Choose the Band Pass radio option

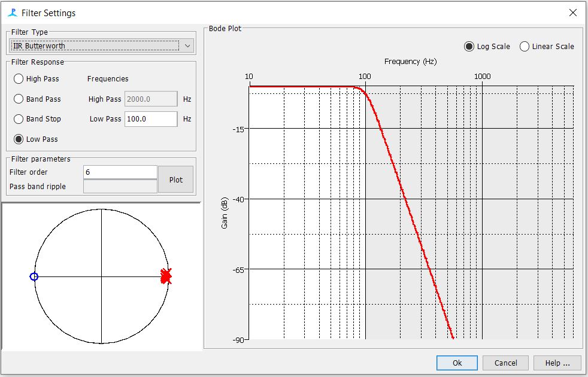point(19,99)
